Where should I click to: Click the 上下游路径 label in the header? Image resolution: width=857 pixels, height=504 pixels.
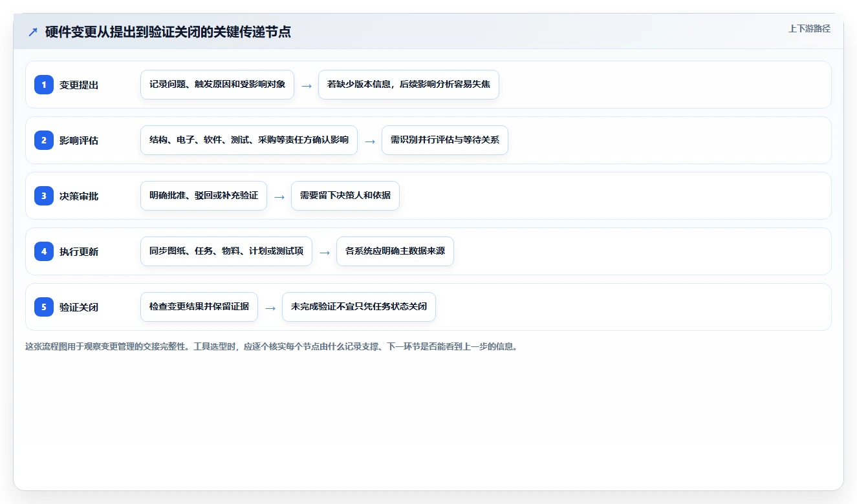click(809, 28)
